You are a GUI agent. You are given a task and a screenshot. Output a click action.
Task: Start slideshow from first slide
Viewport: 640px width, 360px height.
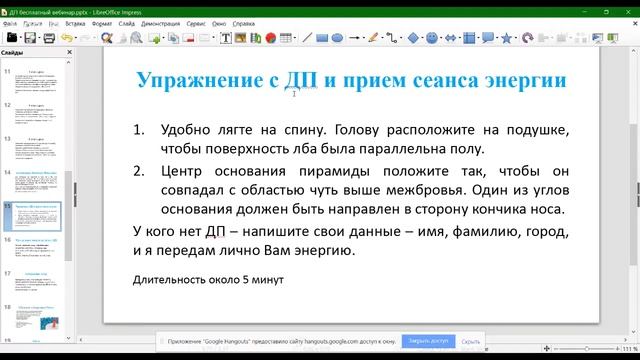click(x=598, y=38)
